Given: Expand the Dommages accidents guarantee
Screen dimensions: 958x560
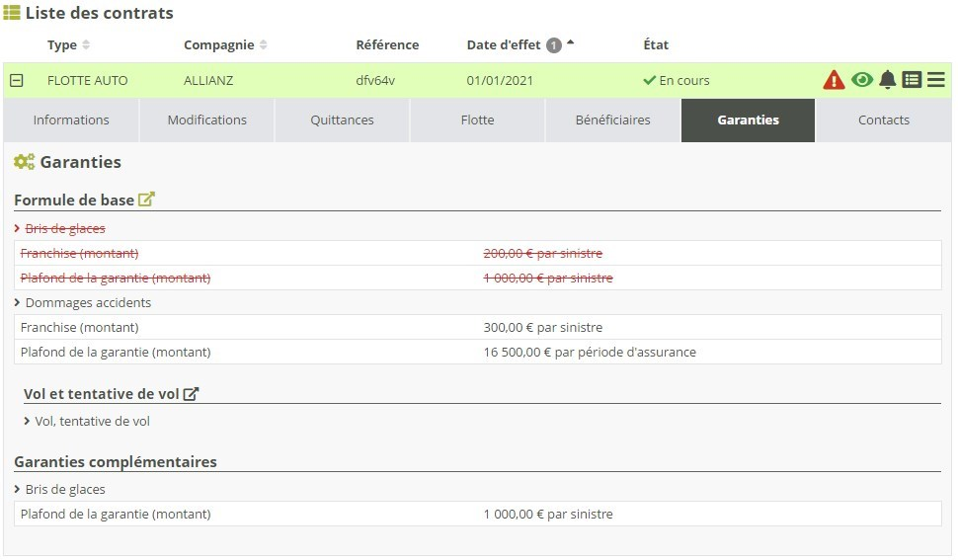Looking at the screenshot, I should (x=18, y=302).
